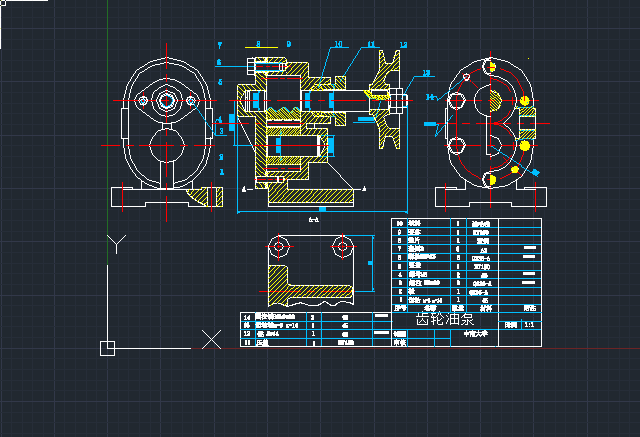Select the yellow dimension labeled 8
The width and height of the screenshot is (640, 437).
[x=258, y=44]
